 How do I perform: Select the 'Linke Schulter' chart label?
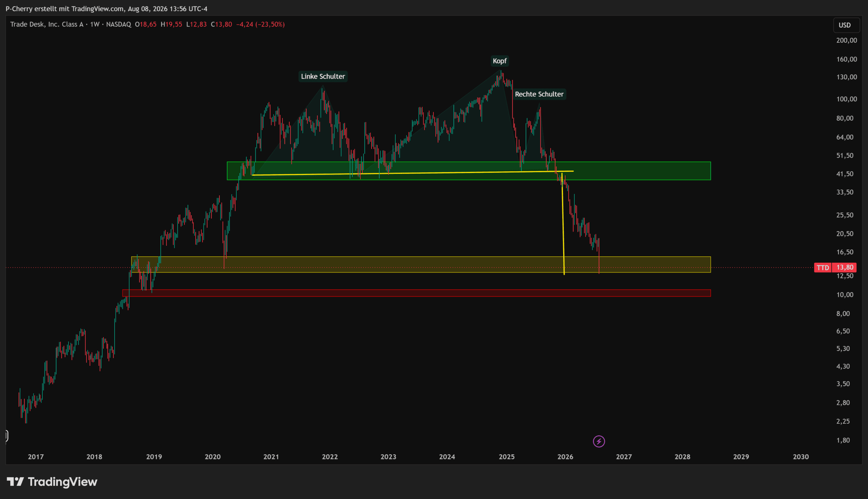point(323,76)
